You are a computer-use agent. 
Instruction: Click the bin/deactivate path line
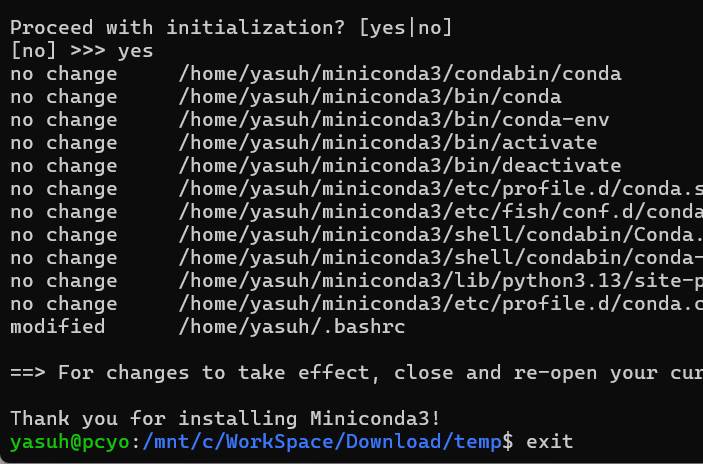pos(399,165)
